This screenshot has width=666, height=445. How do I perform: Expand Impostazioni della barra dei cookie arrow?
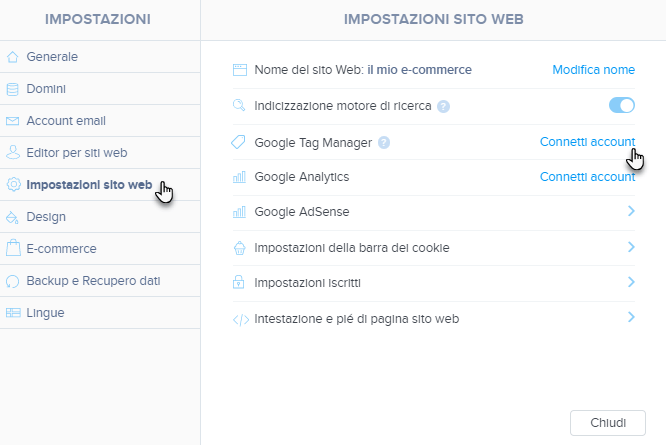click(x=631, y=247)
